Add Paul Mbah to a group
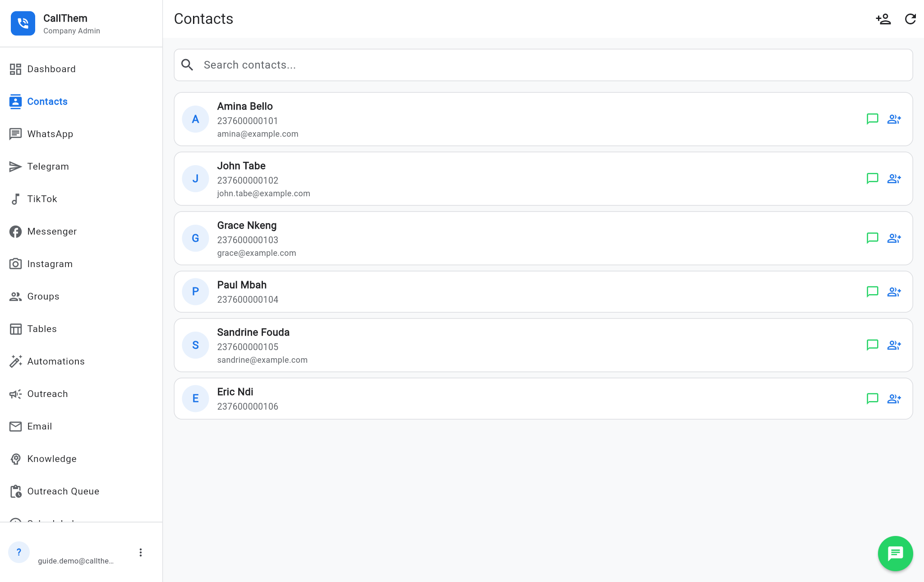 [x=894, y=292]
